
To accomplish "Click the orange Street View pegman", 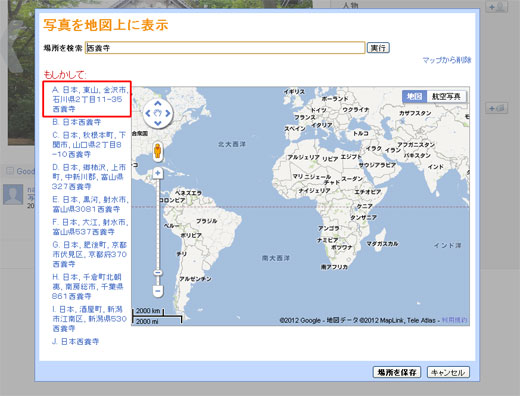I will pos(158,151).
